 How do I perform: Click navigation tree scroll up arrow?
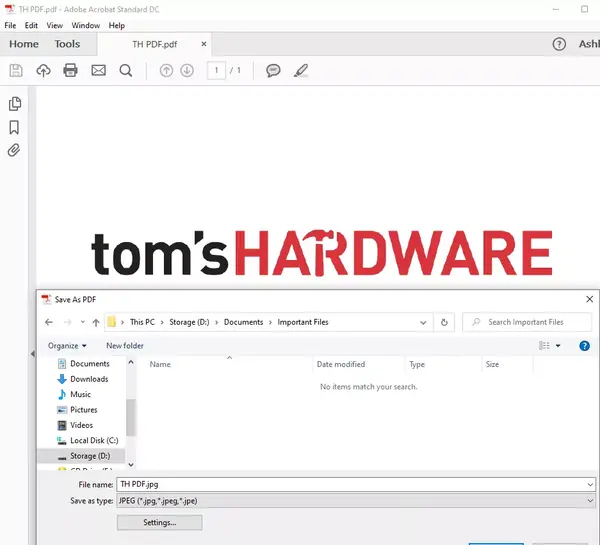(131, 362)
